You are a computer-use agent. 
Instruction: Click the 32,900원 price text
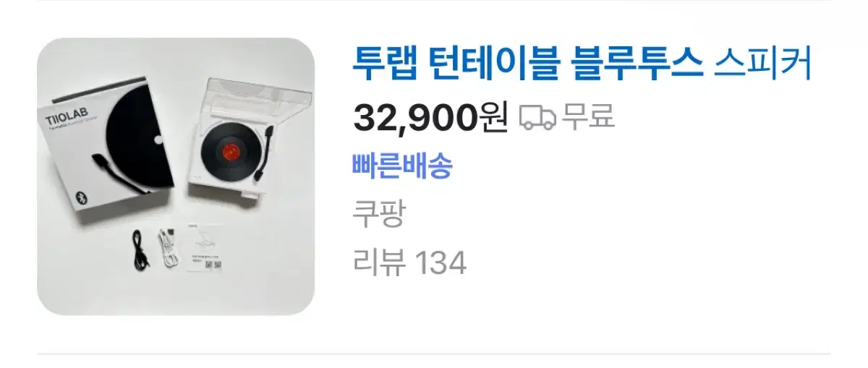[431, 116]
